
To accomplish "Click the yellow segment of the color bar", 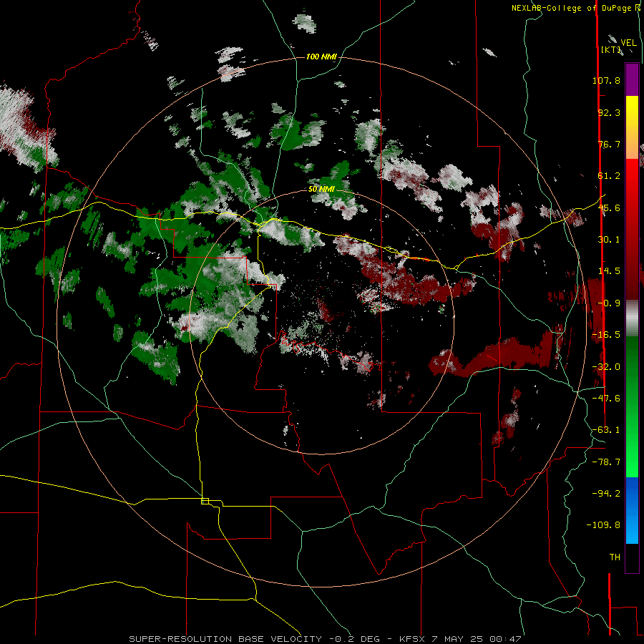I will tap(632, 113).
